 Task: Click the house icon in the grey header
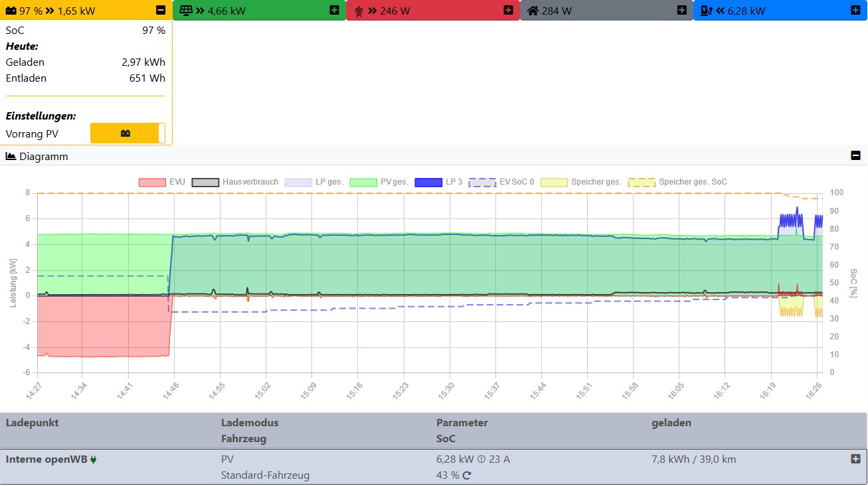[533, 11]
